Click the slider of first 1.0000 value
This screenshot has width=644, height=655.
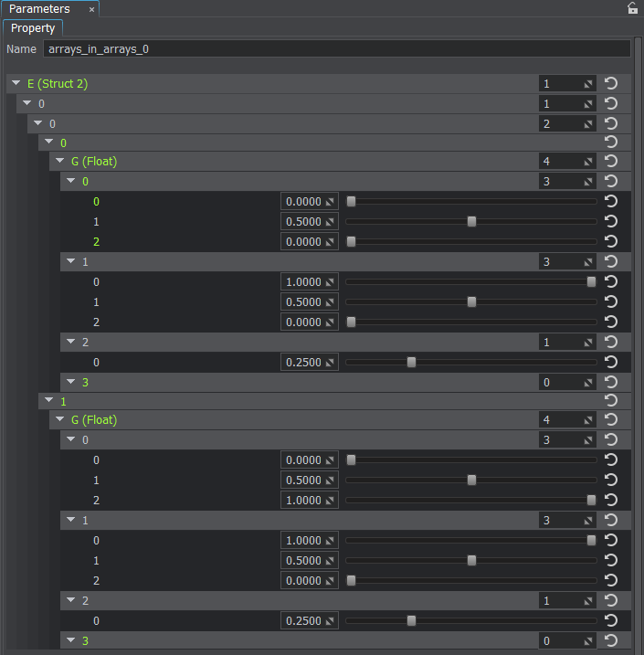tap(471, 282)
